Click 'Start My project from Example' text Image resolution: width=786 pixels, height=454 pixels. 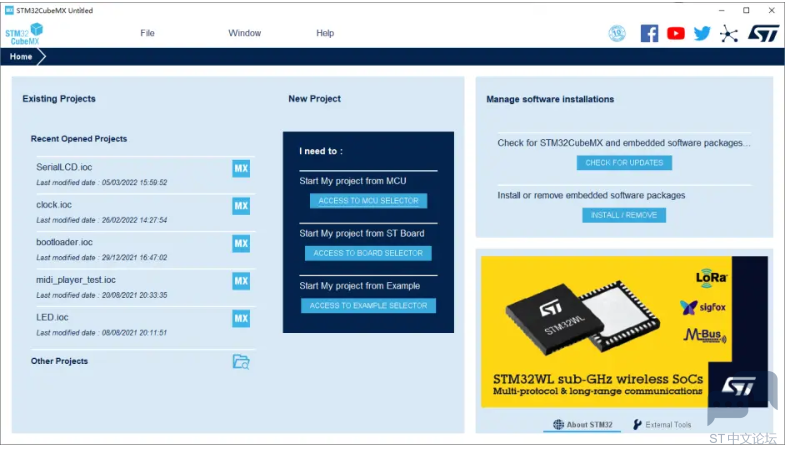(360, 286)
